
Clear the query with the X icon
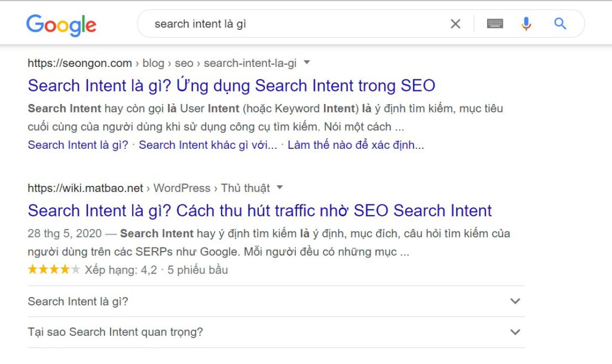455,23
